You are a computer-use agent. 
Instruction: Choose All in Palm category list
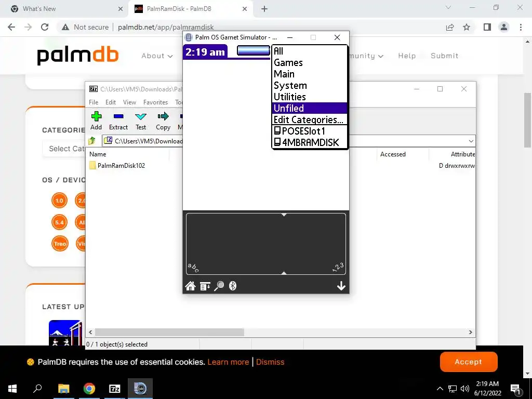click(x=310, y=51)
